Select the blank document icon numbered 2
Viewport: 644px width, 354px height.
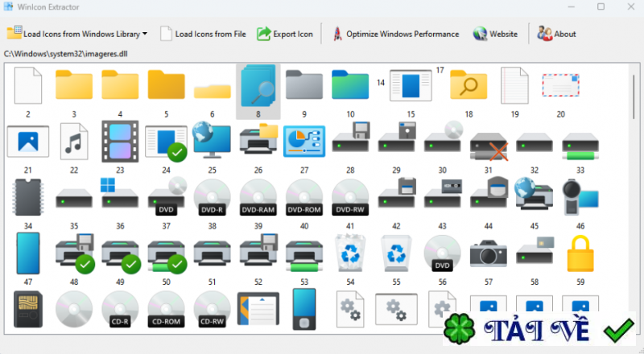pos(28,85)
